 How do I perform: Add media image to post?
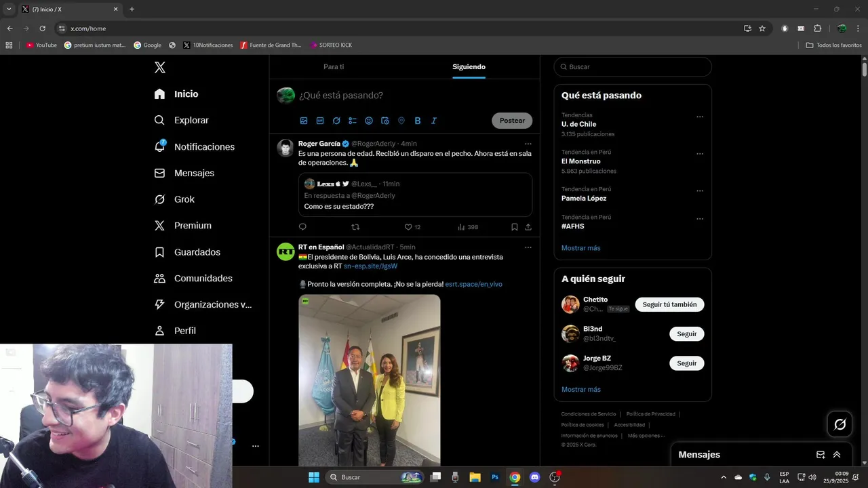point(304,121)
